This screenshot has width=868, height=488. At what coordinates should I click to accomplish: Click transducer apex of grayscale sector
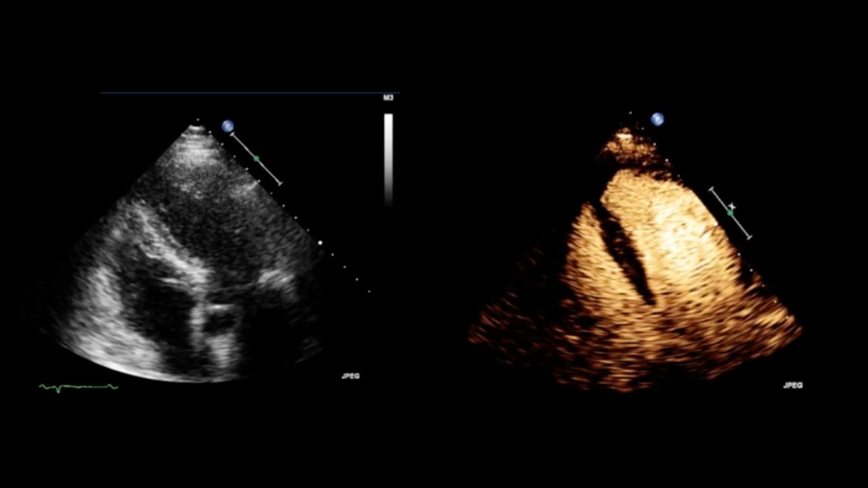click(196, 127)
